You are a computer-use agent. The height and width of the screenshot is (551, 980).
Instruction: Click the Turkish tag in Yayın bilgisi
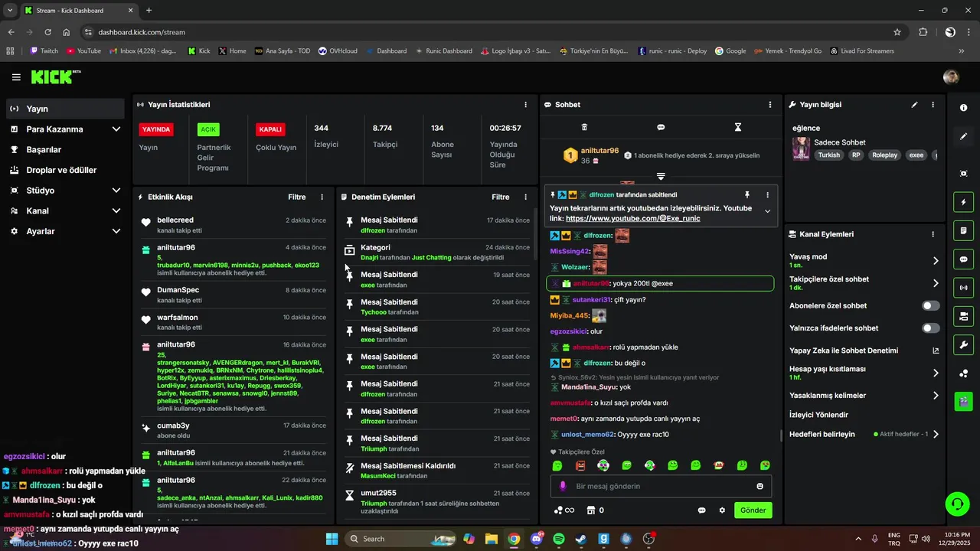(x=829, y=155)
